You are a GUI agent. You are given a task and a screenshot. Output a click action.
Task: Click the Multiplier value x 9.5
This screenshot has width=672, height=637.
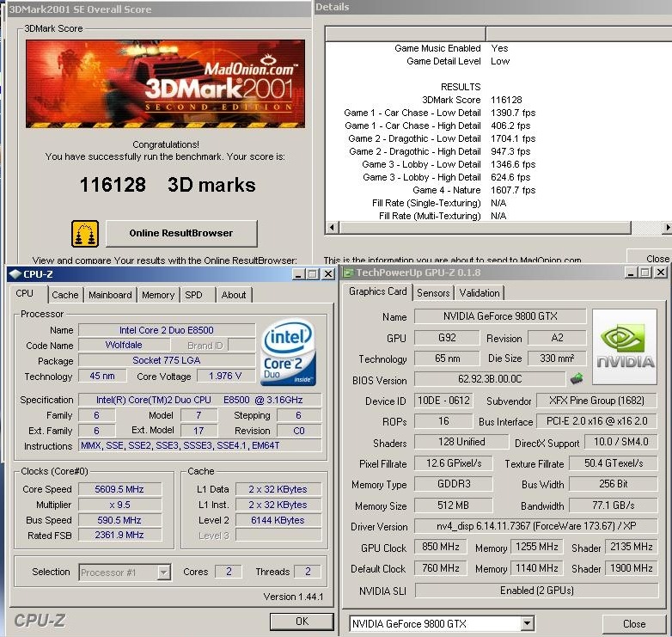point(119,505)
